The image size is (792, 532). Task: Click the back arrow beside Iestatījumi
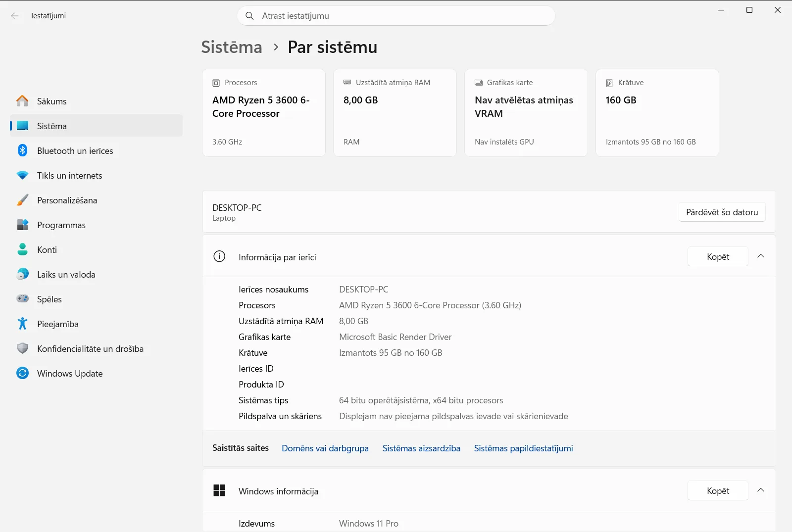(15, 16)
